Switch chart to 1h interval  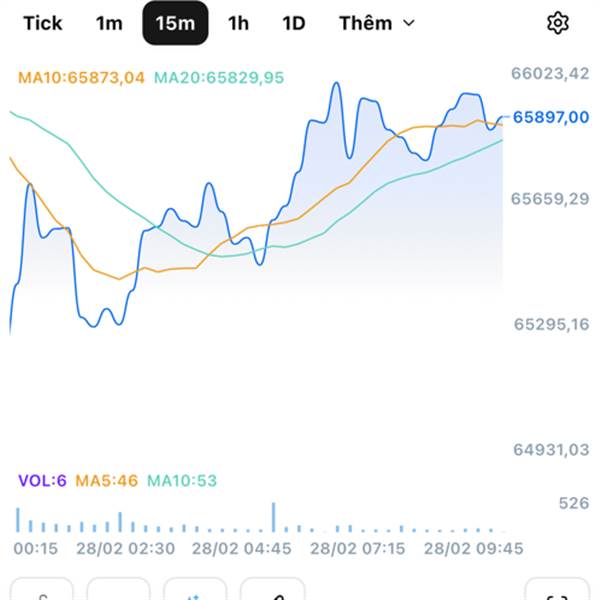(x=238, y=23)
